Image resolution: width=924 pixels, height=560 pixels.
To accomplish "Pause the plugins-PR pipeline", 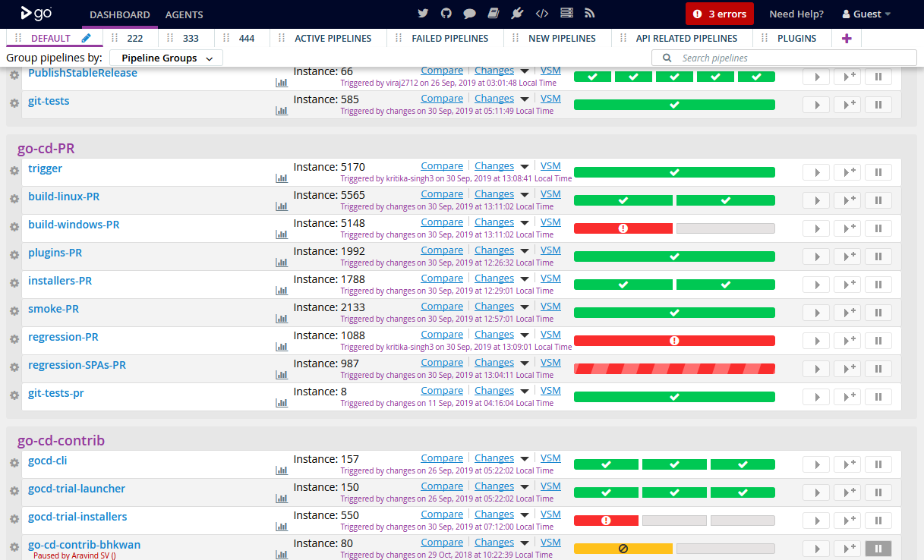I will (x=878, y=256).
